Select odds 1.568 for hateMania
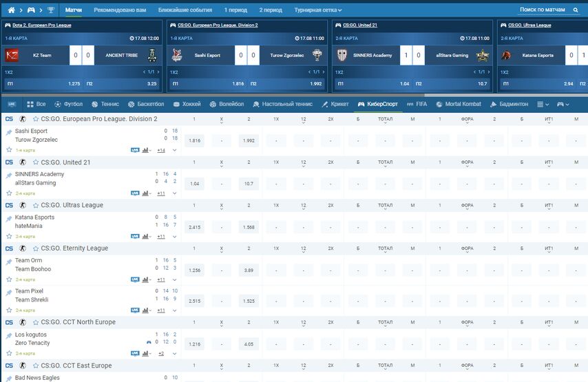This screenshot has height=382, width=588. coord(249,227)
